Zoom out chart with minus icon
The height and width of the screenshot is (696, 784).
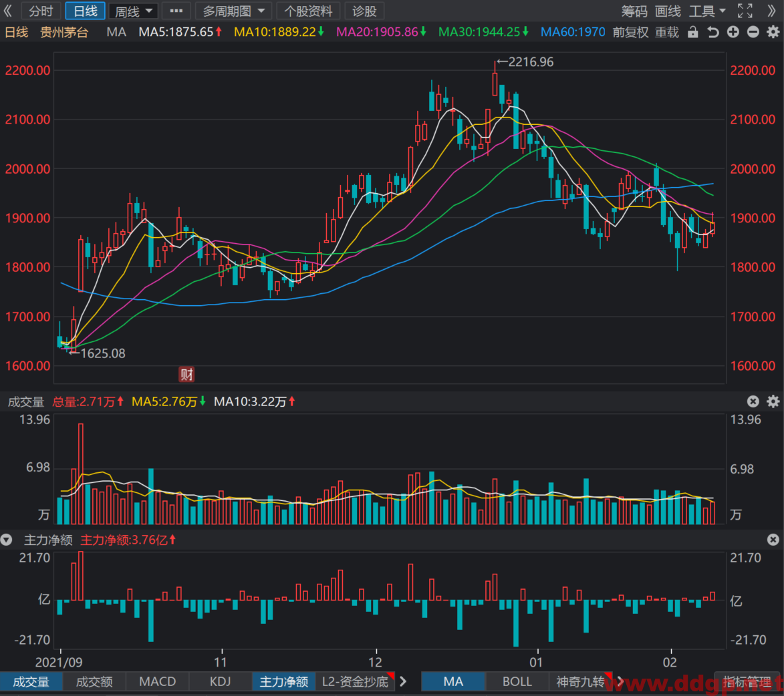(753, 33)
